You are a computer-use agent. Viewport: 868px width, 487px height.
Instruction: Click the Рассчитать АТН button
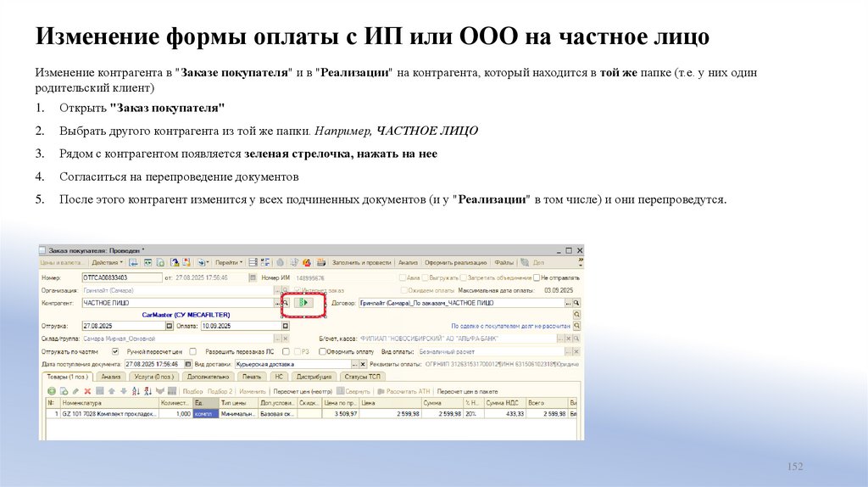pyautogui.click(x=403, y=391)
